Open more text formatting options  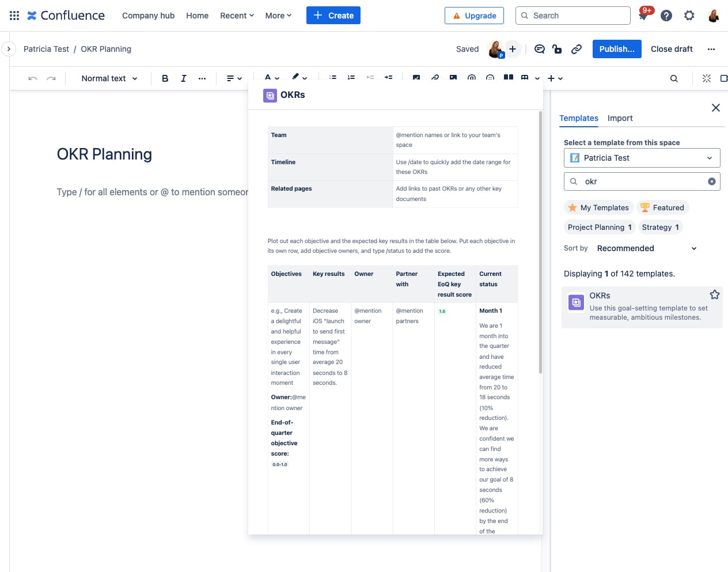coord(202,78)
